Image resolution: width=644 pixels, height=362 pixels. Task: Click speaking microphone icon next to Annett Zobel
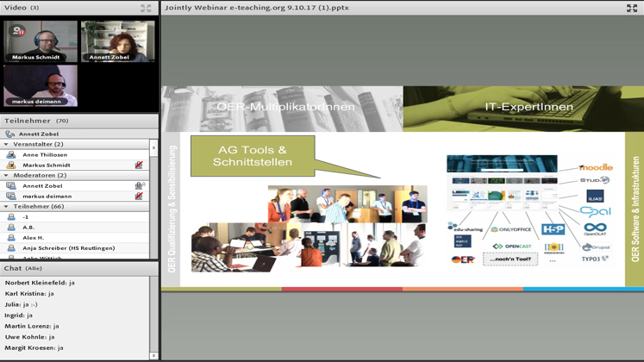[x=139, y=185]
